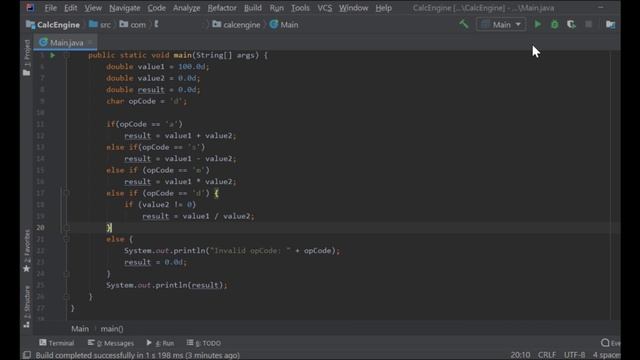Click the 'Invalid opCode' println line
Viewport: 640px width, 360px height.
tap(232, 251)
